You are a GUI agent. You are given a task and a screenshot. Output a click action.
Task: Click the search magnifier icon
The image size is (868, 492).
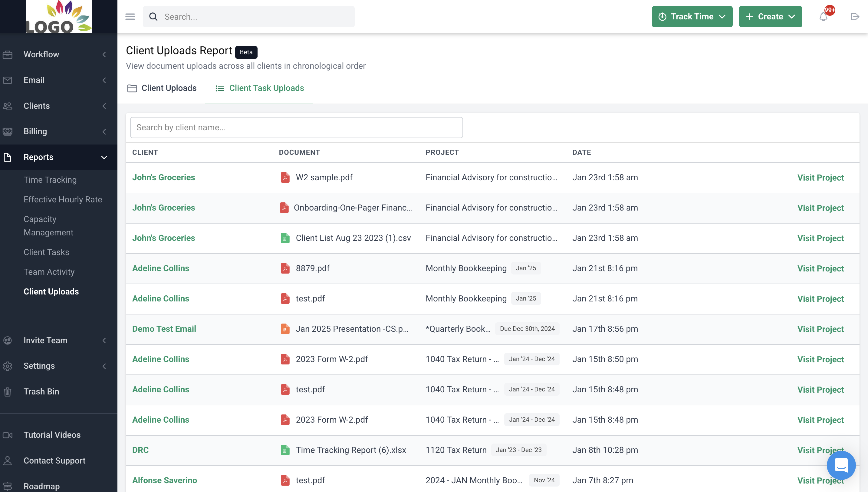tap(153, 17)
